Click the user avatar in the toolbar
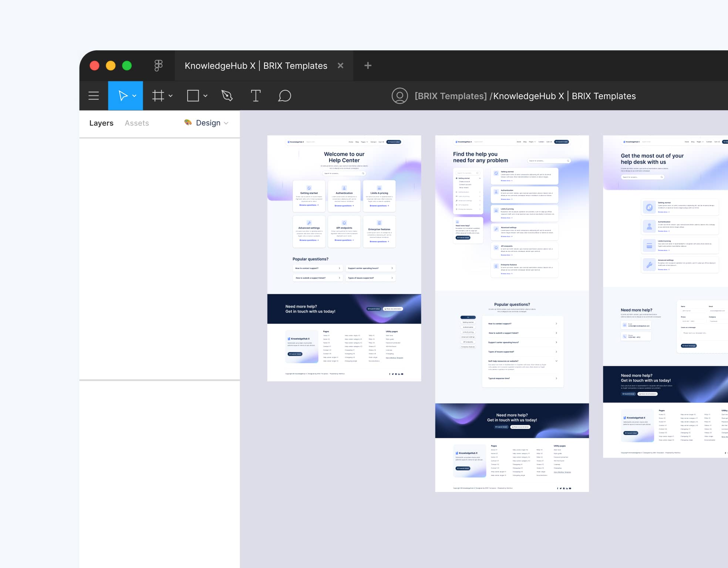This screenshot has height=568, width=728. pos(400,96)
